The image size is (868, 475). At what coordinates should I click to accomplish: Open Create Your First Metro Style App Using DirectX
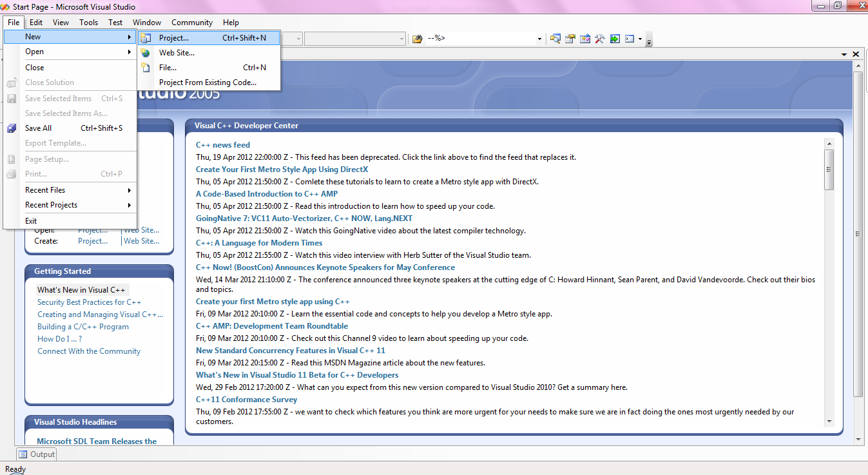click(x=282, y=170)
